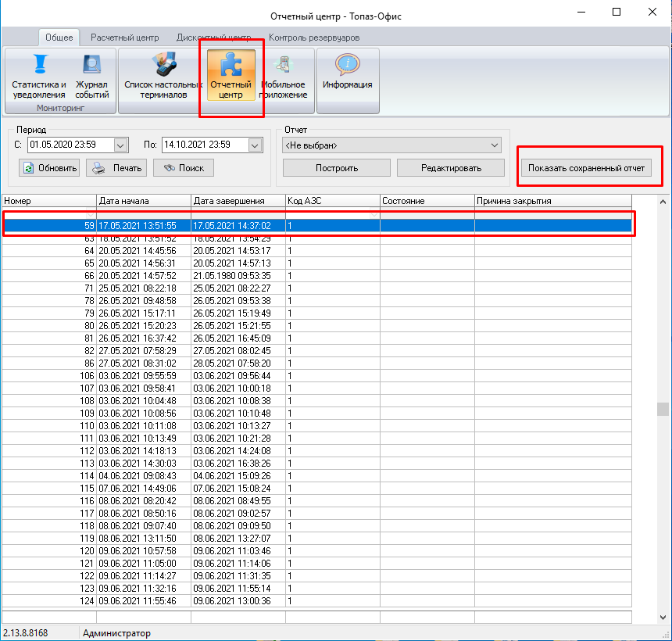Select row number 109
The image size is (672, 641).
point(316,414)
